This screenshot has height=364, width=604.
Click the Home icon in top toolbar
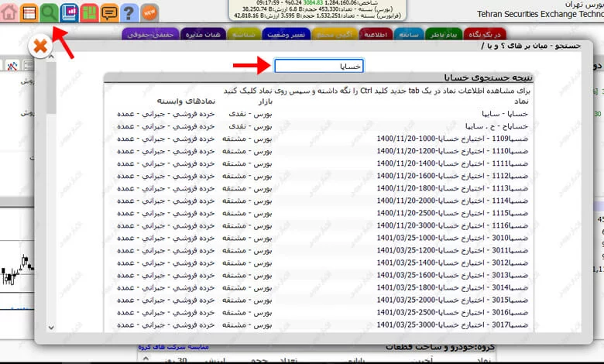[10, 12]
